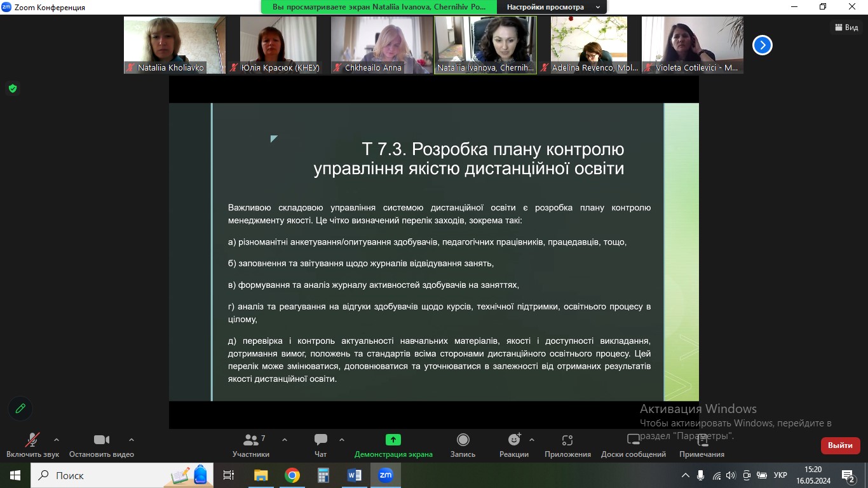Open the Reactions menu
This screenshot has width=868, height=488.
click(514, 445)
